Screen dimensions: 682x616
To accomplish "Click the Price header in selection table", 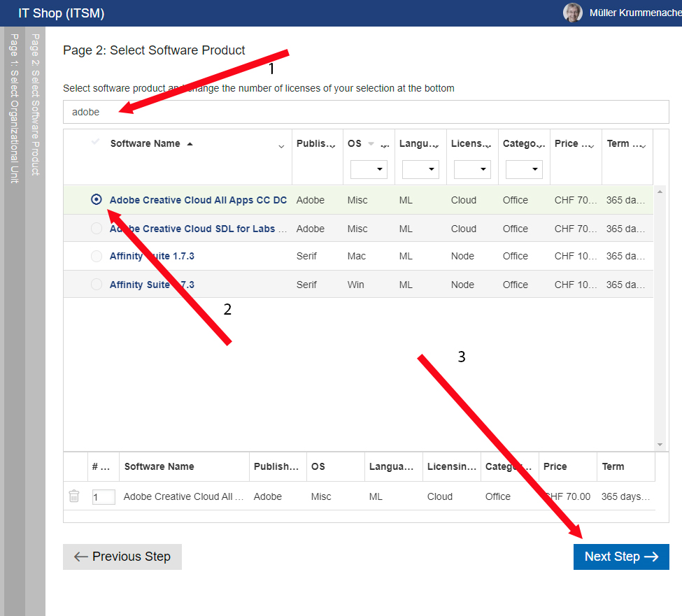I will point(555,466).
